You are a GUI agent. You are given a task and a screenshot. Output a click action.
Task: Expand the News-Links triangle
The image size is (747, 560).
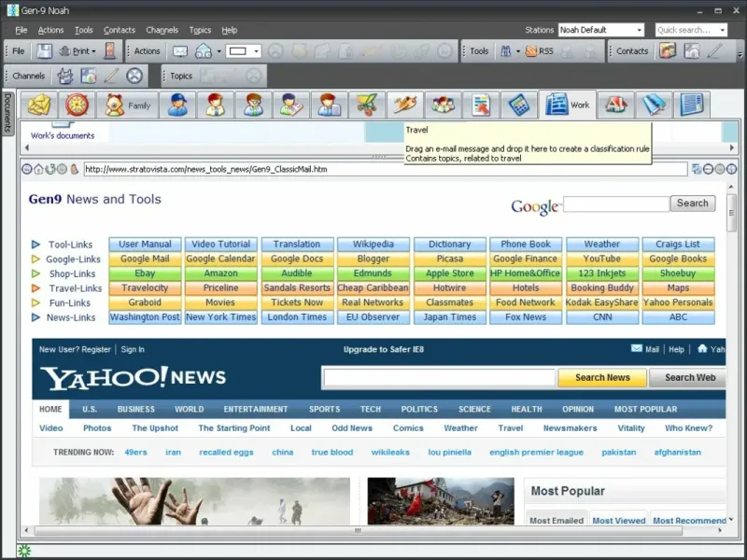35,317
